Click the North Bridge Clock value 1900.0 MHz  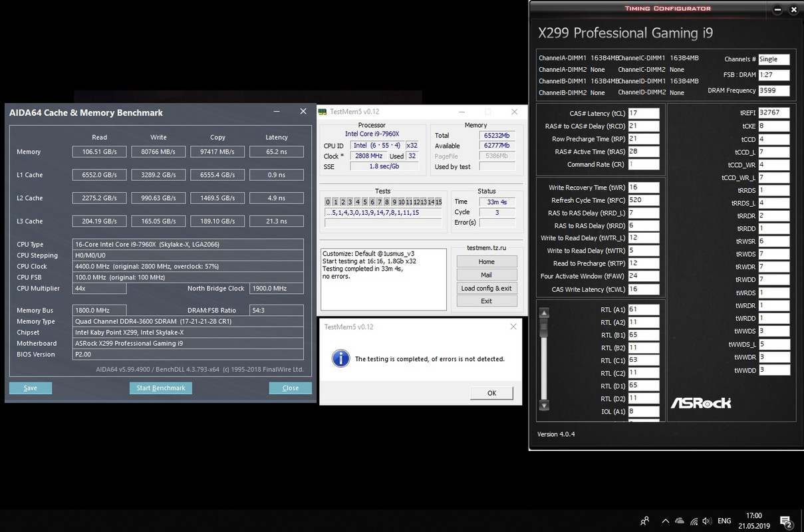(277, 289)
